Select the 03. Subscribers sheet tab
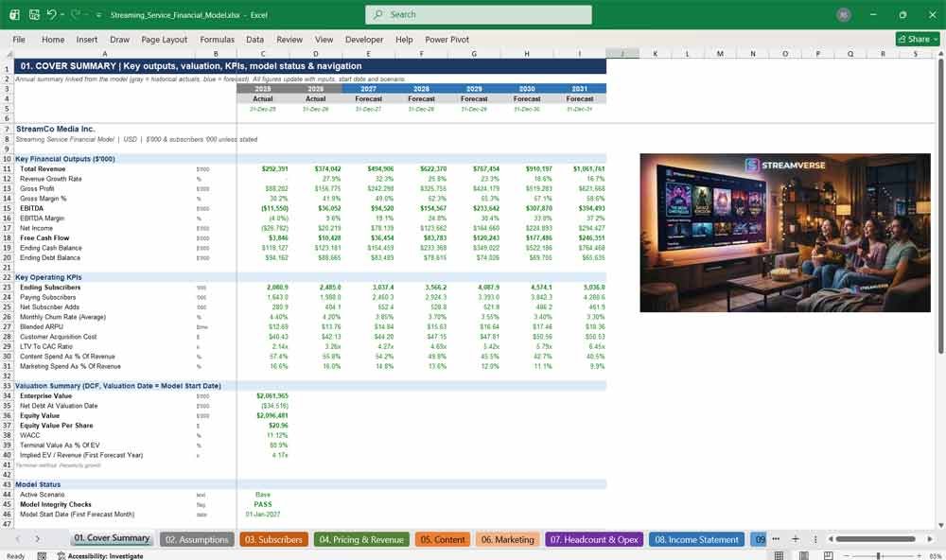 pyautogui.click(x=273, y=539)
